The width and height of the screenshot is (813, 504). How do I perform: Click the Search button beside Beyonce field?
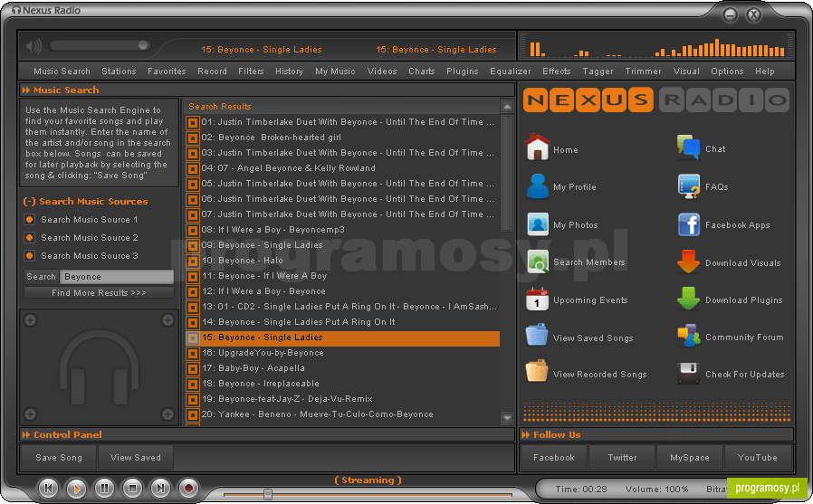click(41, 277)
